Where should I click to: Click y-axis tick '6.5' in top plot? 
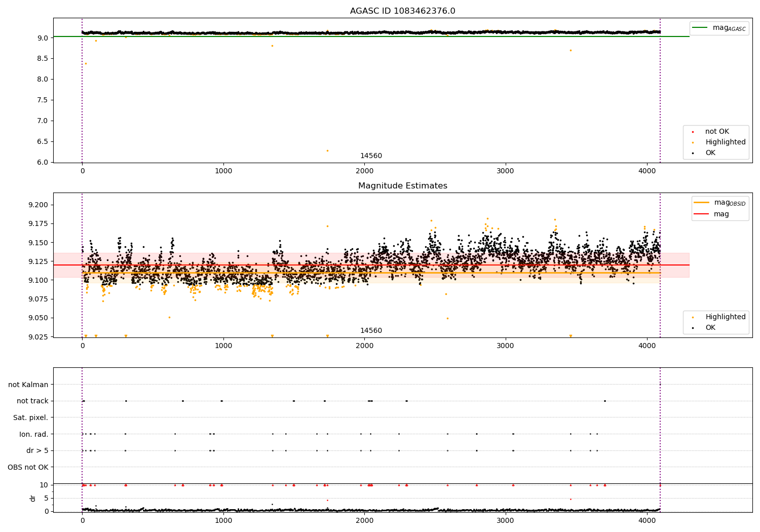[42, 142]
